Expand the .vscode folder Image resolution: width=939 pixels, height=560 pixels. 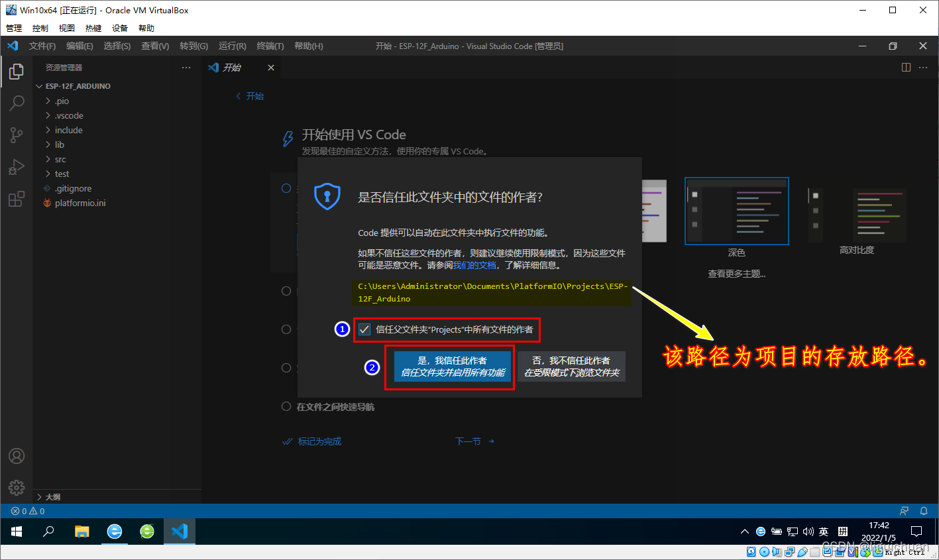pyautogui.click(x=117, y=115)
